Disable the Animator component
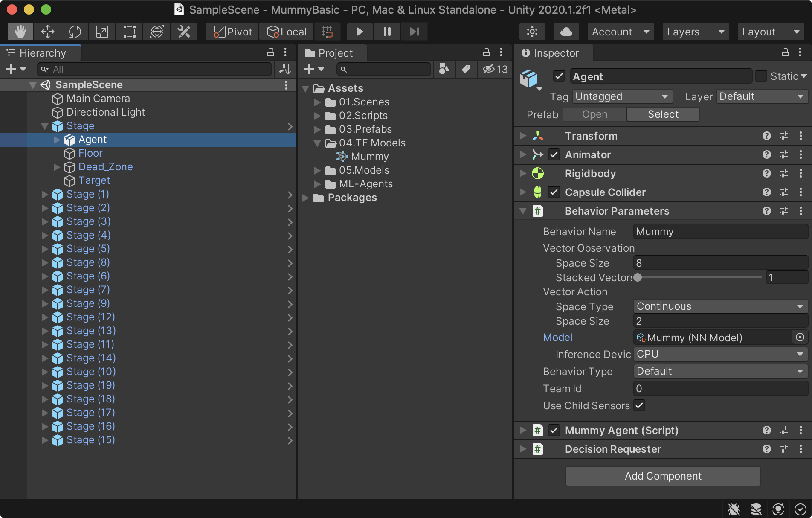This screenshot has width=812, height=518. click(x=554, y=154)
